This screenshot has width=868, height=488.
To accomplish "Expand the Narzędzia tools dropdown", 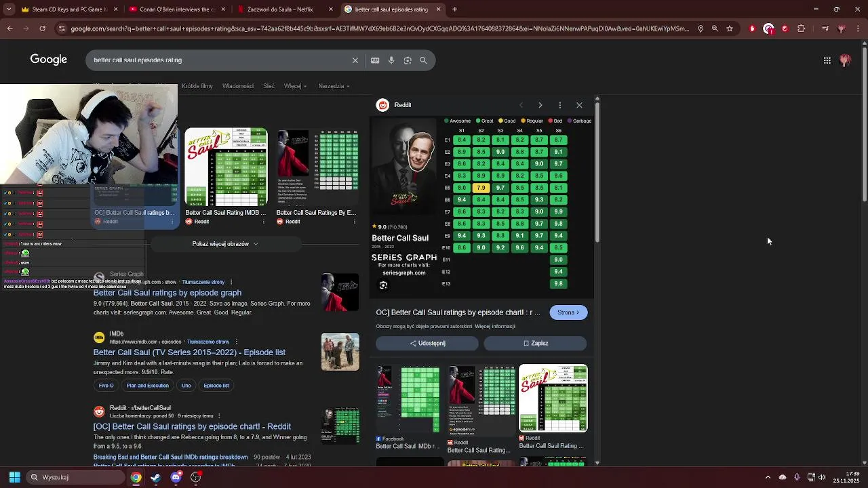I will click(x=334, y=86).
